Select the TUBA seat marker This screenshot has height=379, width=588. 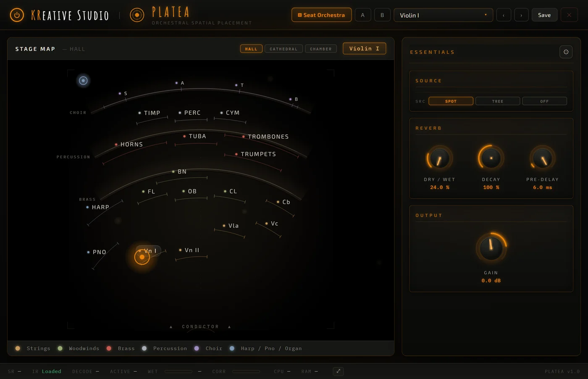coord(184,136)
